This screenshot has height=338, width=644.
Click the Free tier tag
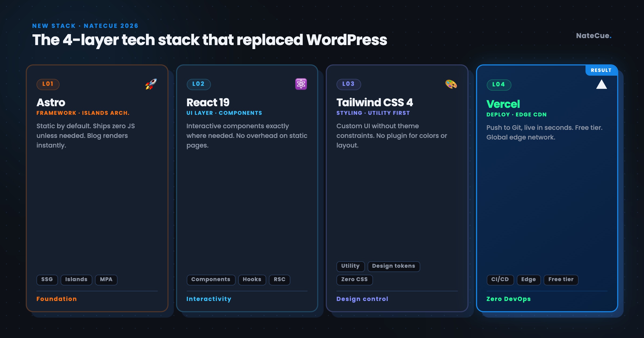click(x=561, y=280)
